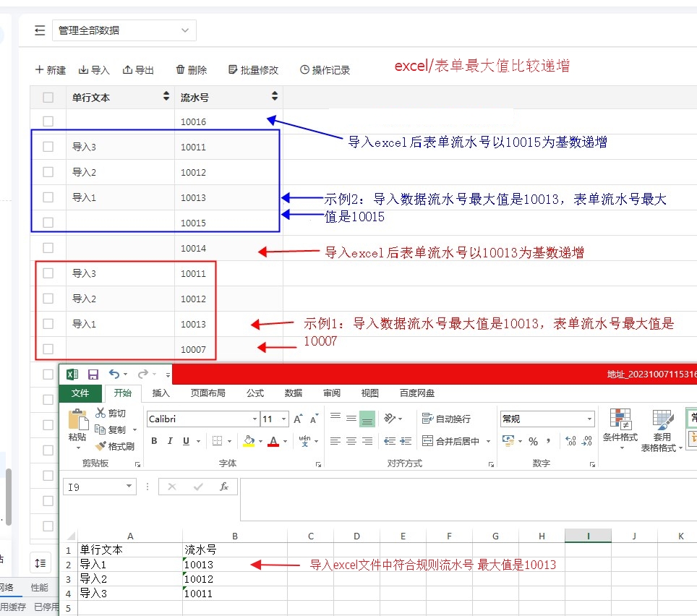Click the 新建 button

click(x=51, y=70)
